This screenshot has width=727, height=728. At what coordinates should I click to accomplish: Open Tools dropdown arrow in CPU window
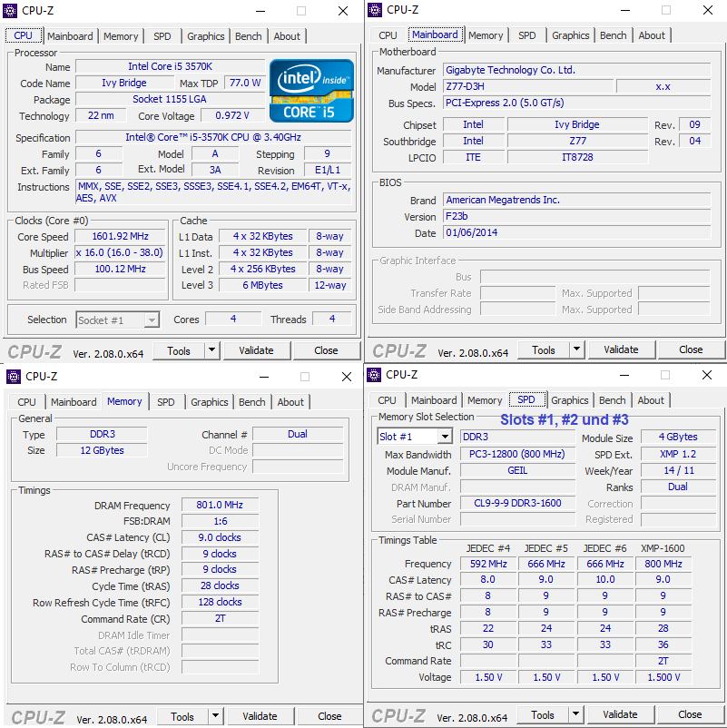(x=211, y=350)
